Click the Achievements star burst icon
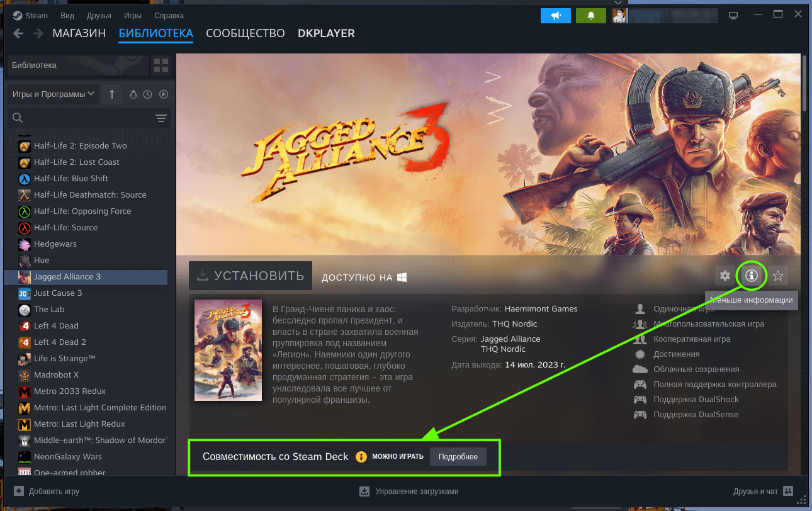The width and height of the screenshot is (812, 511). [640, 354]
